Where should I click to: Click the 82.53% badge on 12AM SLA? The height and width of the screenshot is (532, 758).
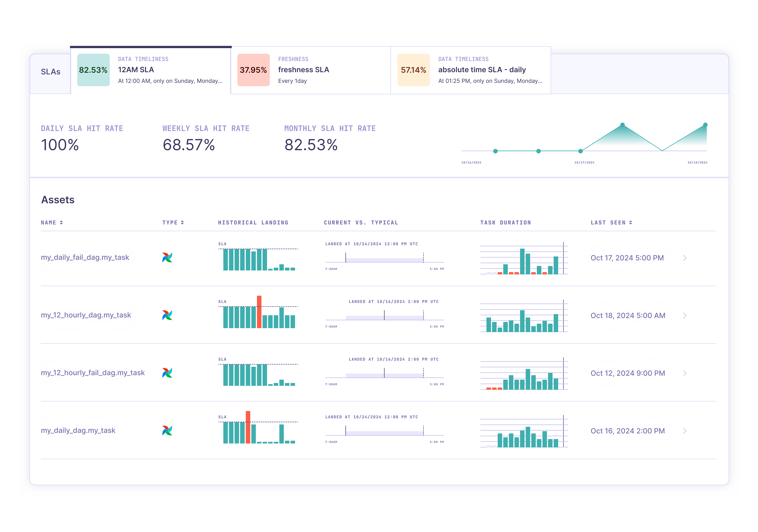coord(93,70)
